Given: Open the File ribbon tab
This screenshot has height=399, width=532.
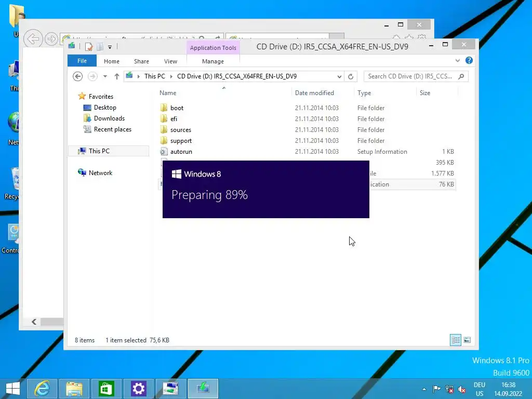Looking at the screenshot, I should pos(82,61).
